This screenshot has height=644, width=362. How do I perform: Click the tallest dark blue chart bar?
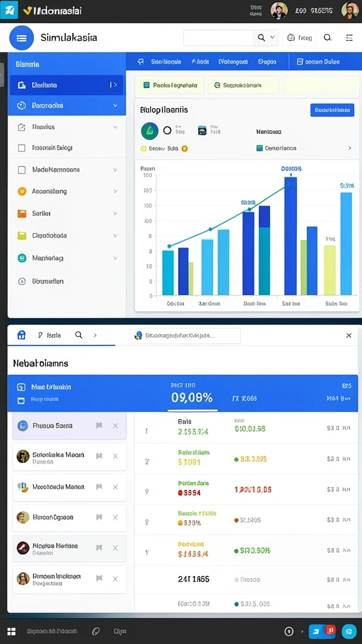290,236
